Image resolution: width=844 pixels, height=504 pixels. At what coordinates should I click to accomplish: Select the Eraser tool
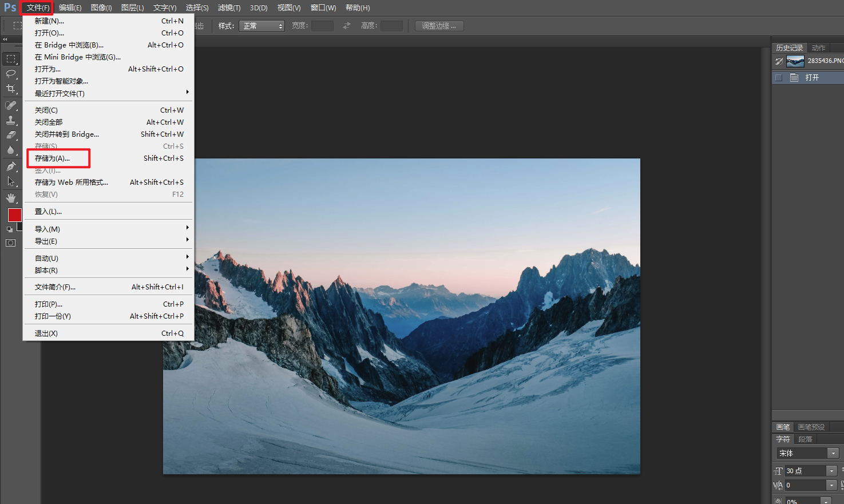click(11, 135)
